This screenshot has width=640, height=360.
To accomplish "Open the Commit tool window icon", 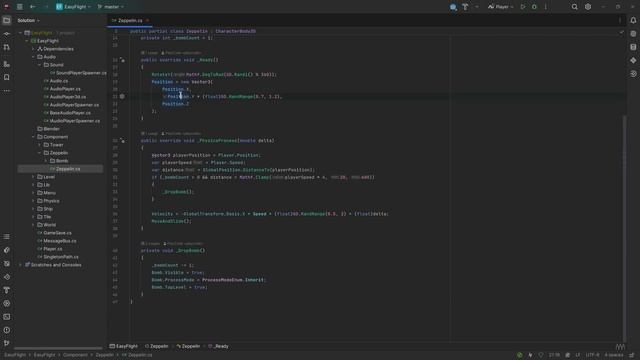I will 7,34.
